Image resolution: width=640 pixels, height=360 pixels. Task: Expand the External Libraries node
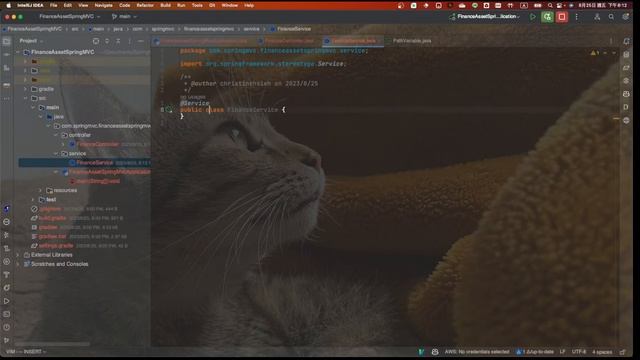[18, 255]
